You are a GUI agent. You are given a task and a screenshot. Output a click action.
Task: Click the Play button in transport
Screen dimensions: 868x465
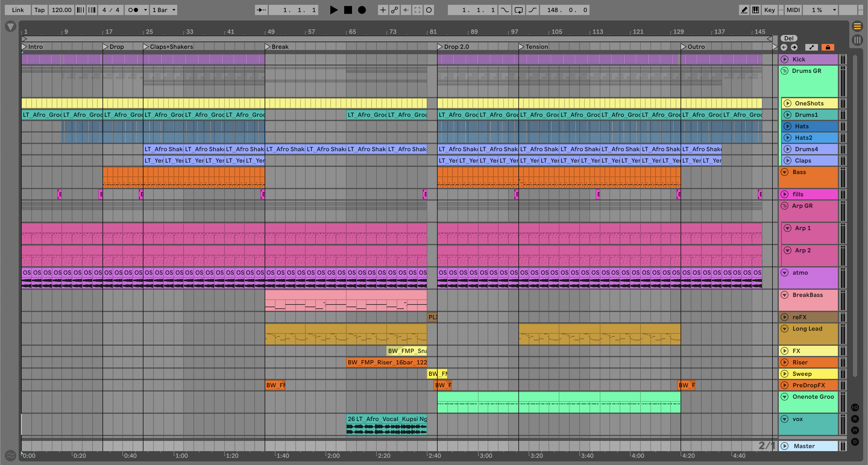pos(333,10)
